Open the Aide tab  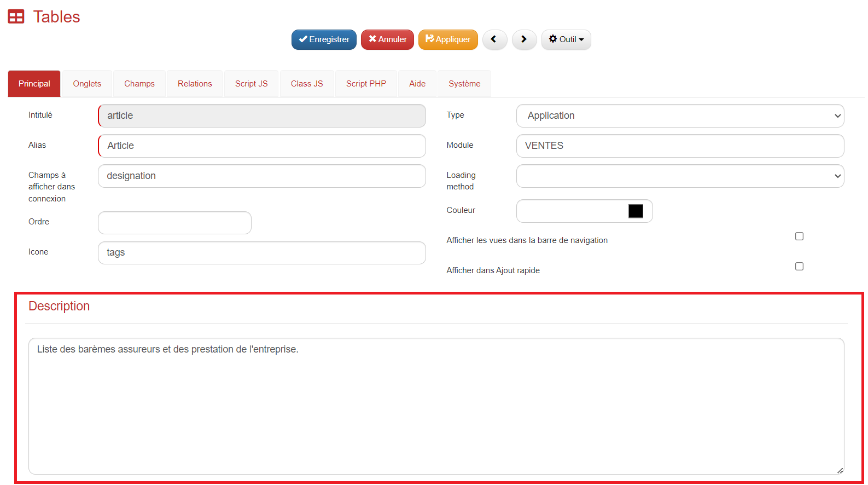coord(417,84)
